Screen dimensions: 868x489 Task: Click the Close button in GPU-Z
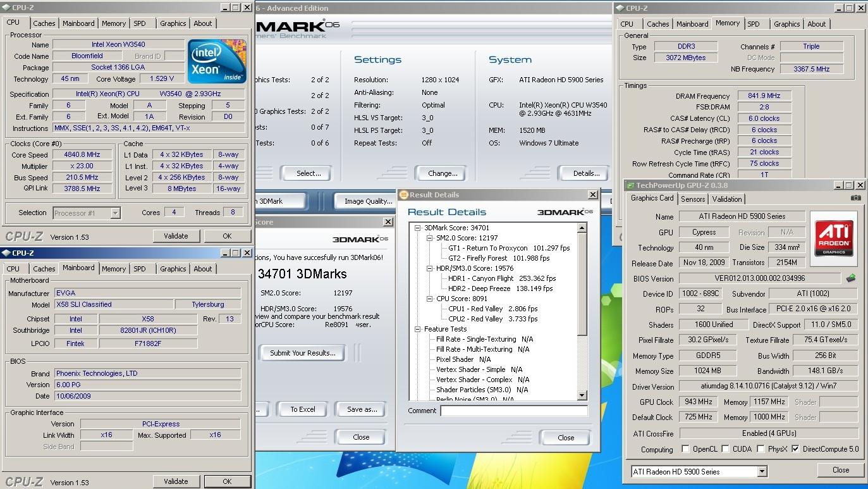(x=840, y=470)
